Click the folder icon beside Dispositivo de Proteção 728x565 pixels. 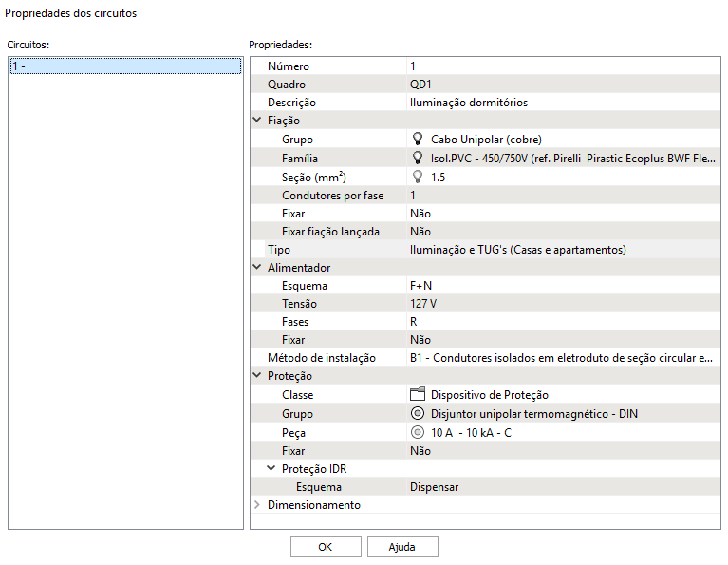[x=417, y=395]
